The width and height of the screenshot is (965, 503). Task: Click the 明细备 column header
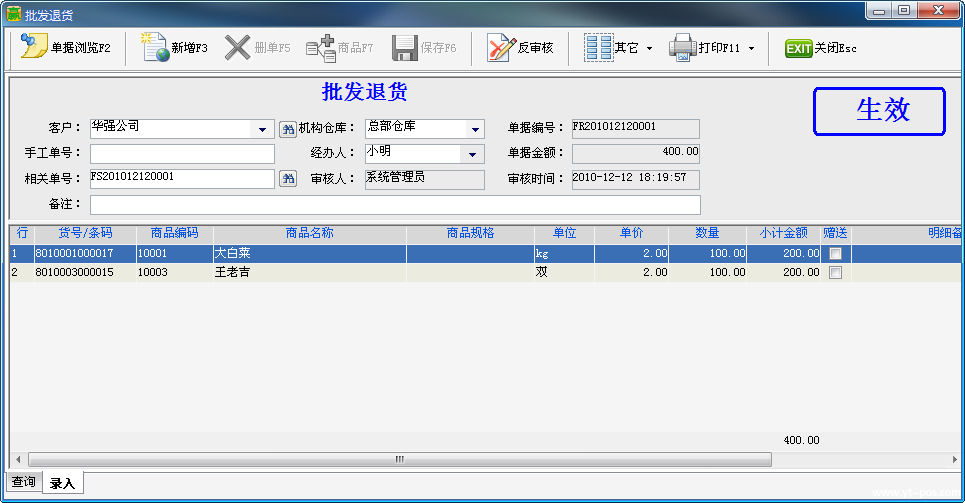(907, 233)
